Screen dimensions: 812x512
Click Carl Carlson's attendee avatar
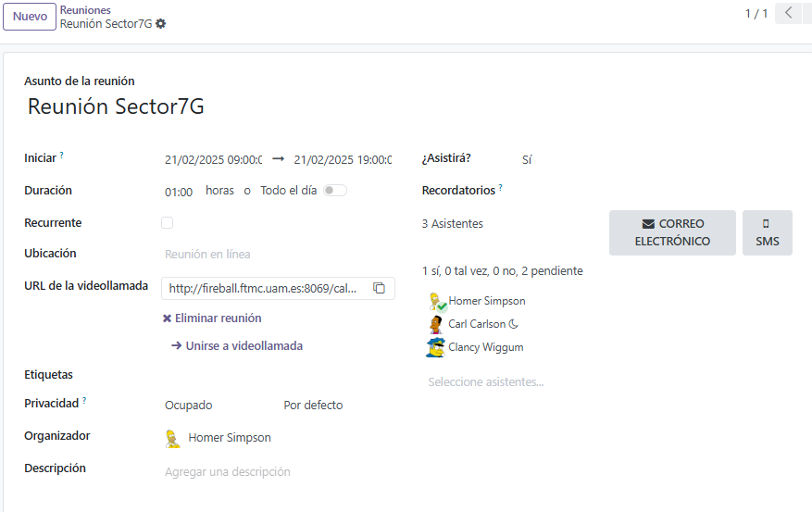[436, 324]
